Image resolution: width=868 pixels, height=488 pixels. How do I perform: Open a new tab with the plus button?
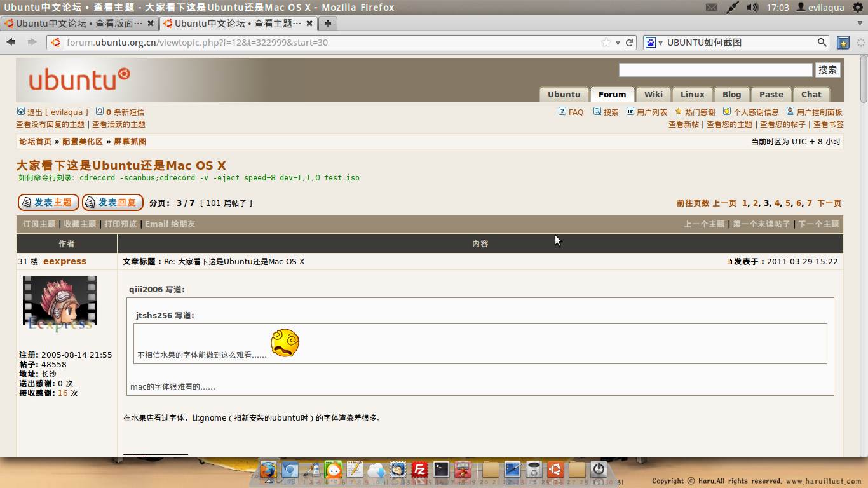(327, 24)
